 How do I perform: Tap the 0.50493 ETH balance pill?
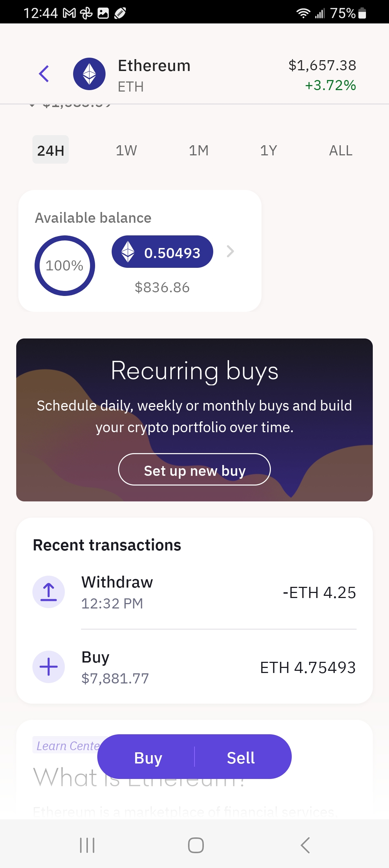pyautogui.click(x=162, y=252)
